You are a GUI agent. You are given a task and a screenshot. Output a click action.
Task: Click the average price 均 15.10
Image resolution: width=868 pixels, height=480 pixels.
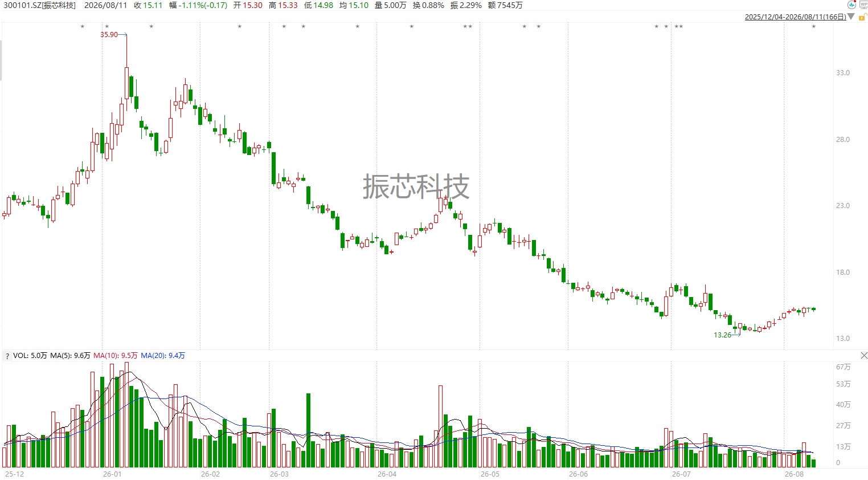pos(354,5)
